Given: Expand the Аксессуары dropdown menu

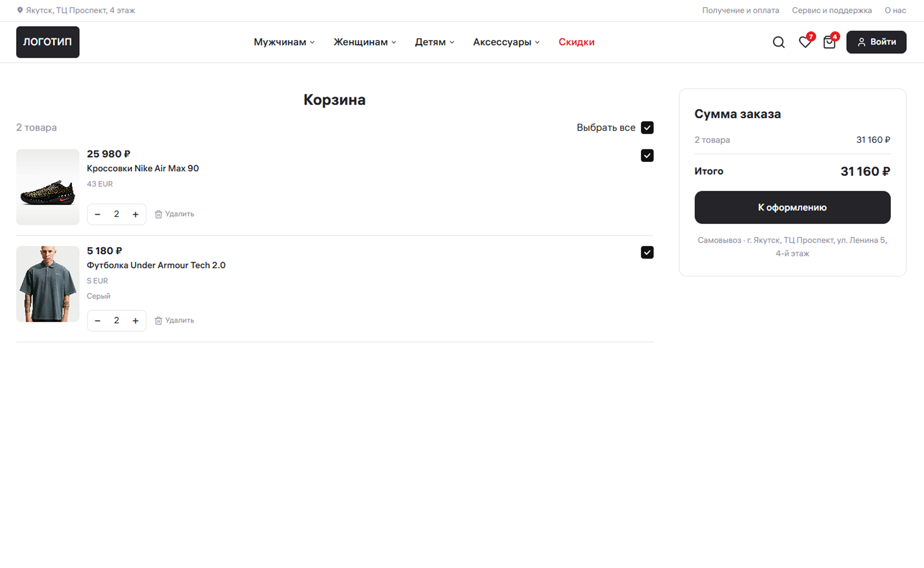Looking at the screenshot, I should click(x=506, y=42).
